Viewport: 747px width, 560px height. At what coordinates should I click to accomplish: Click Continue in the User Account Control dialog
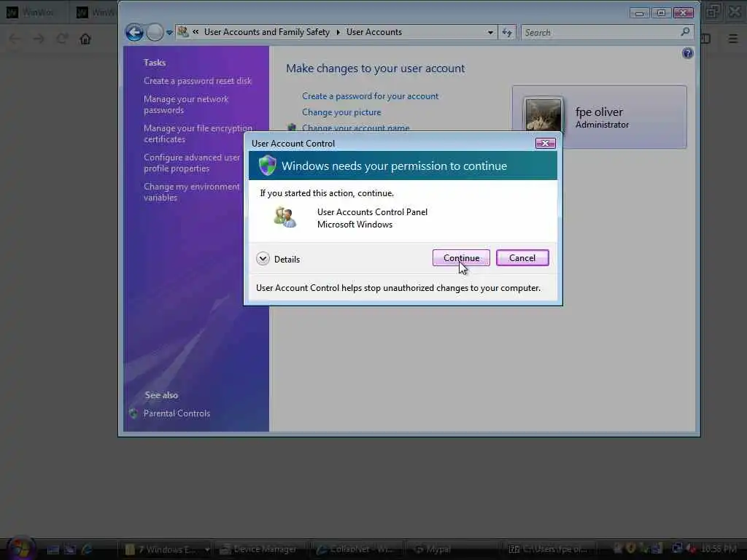(461, 258)
